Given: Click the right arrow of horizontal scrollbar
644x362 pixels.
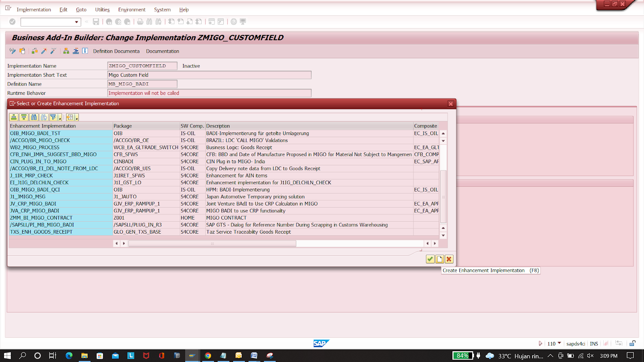Looking at the screenshot, I should pyautogui.click(x=435, y=243).
